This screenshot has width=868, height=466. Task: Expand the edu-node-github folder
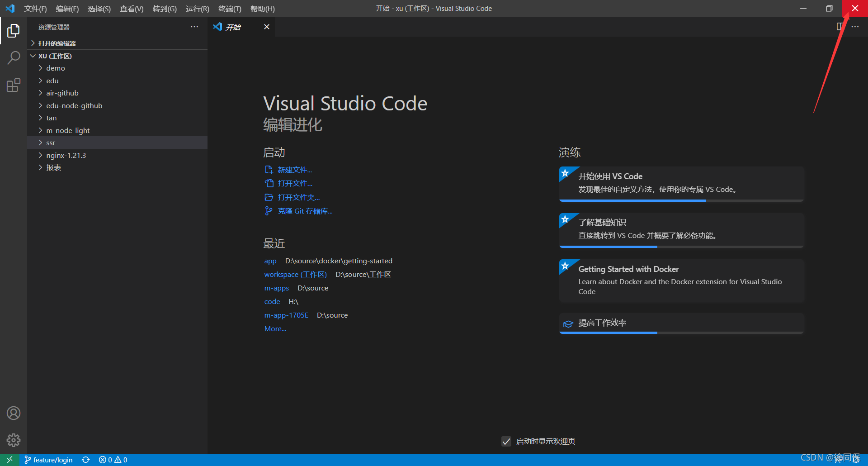point(118,105)
